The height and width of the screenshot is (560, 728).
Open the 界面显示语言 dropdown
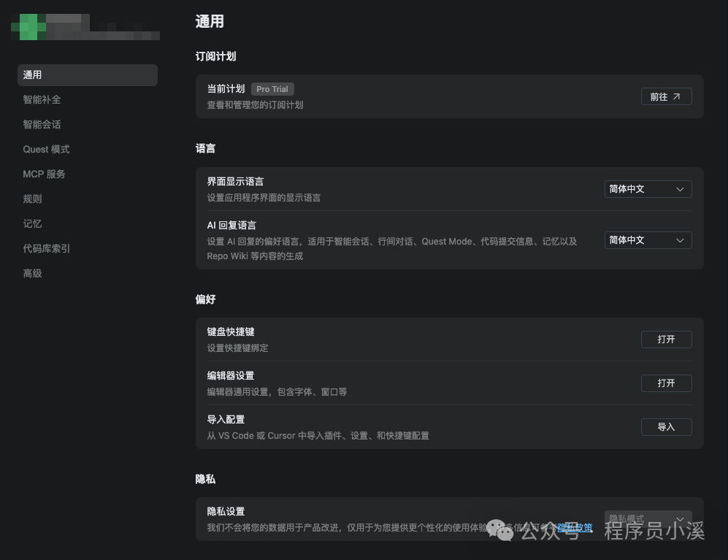click(x=647, y=189)
